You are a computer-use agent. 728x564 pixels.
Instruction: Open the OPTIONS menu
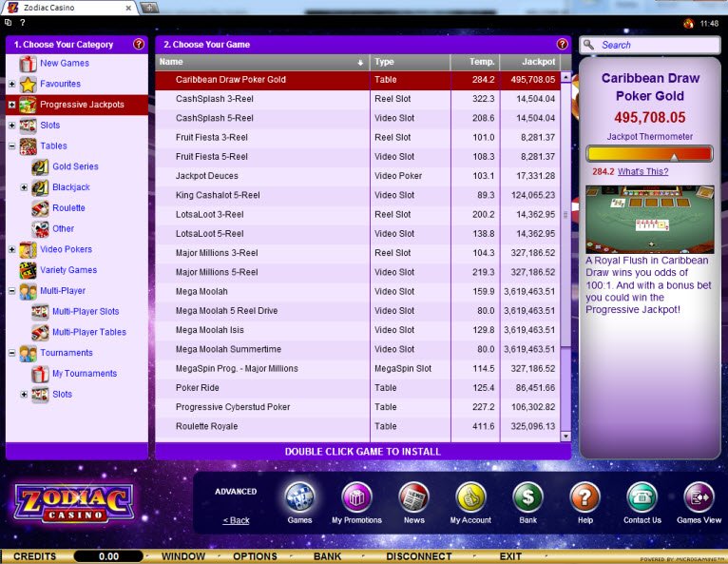click(x=255, y=556)
